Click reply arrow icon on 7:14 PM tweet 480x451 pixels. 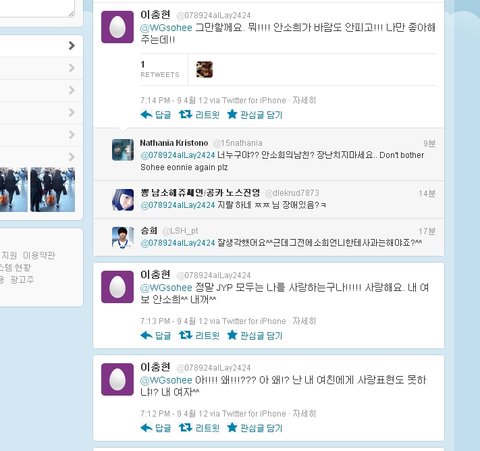pyautogui.click(x=146, y=115)
